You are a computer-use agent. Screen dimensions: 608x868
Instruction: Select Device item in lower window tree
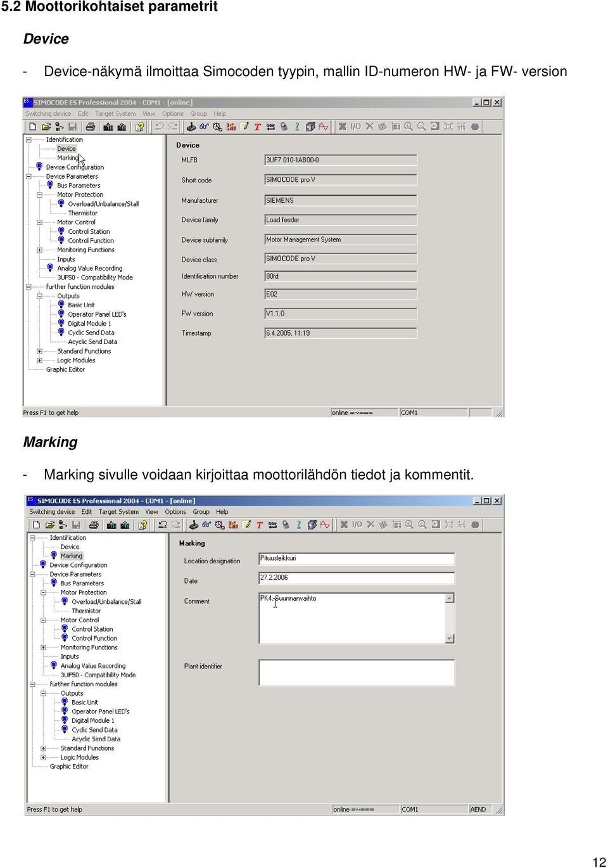click(x=70, y=547)
